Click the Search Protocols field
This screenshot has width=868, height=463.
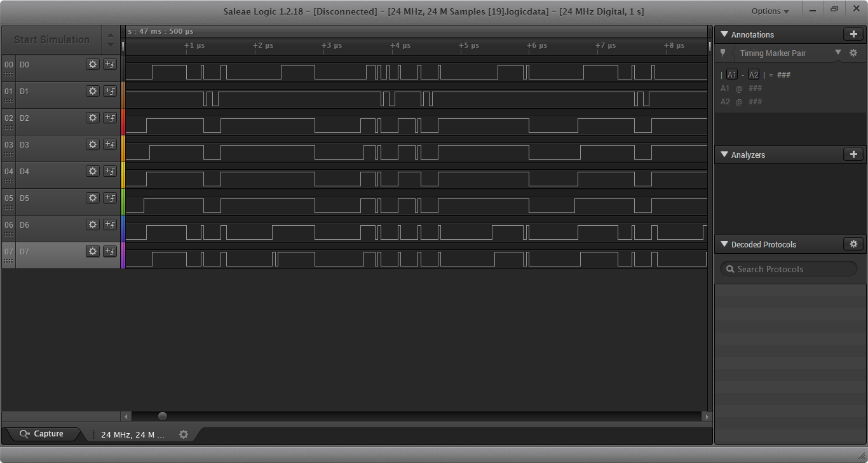click(x=789, y=269)
